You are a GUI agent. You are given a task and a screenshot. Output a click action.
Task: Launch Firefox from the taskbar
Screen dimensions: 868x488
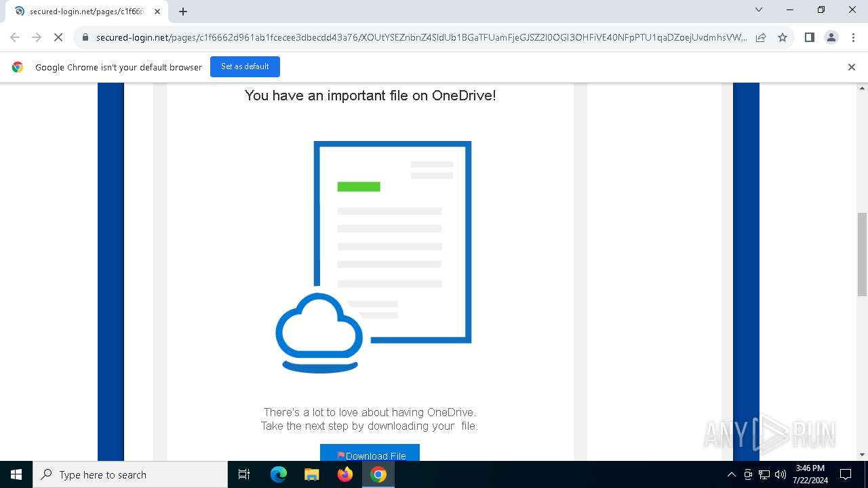click(345, 474)
